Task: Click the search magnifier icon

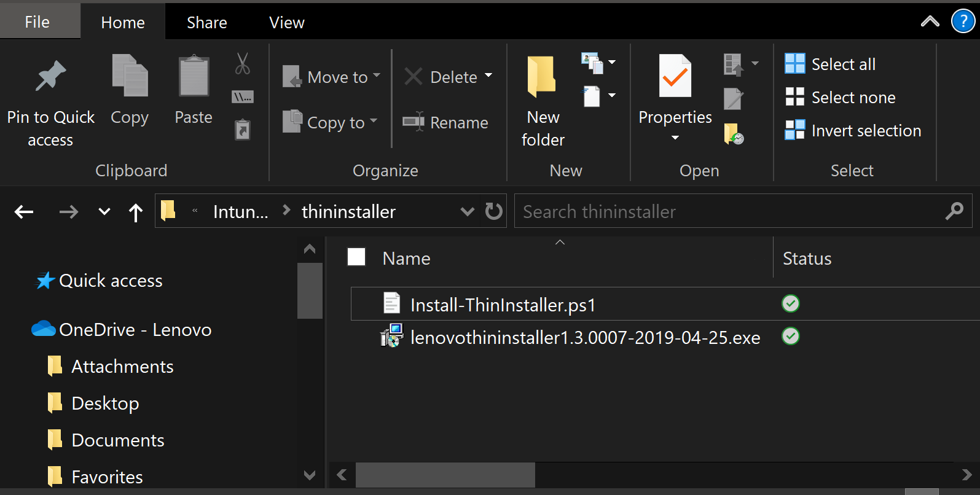Action: pyautogui.click(x=954, y=211)
